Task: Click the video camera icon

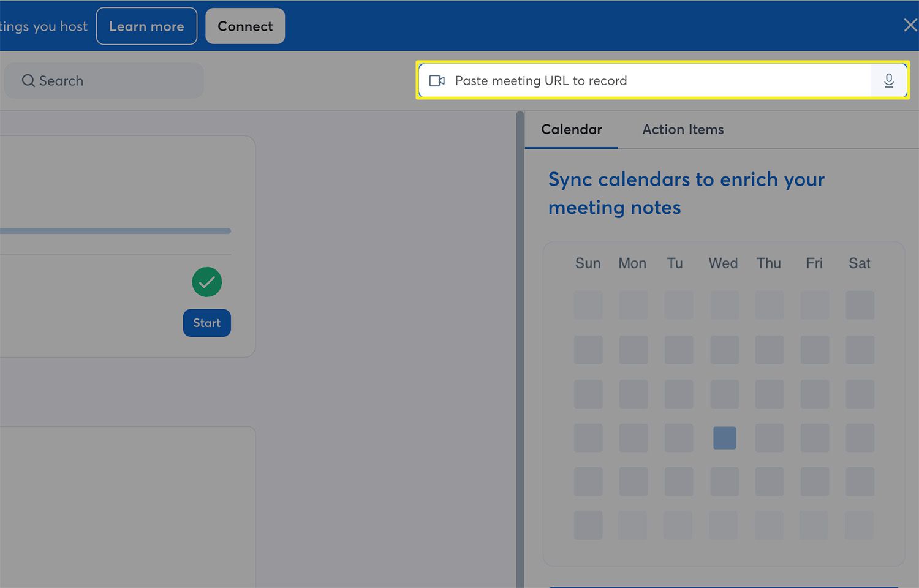Action: (x=437, y=81)
